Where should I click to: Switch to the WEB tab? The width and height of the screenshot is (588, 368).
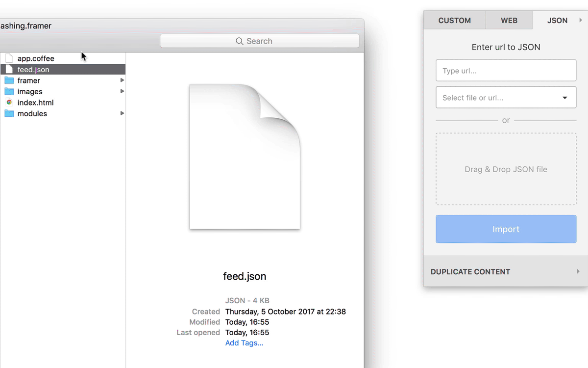pyautogui.click(x=509, y=21)
